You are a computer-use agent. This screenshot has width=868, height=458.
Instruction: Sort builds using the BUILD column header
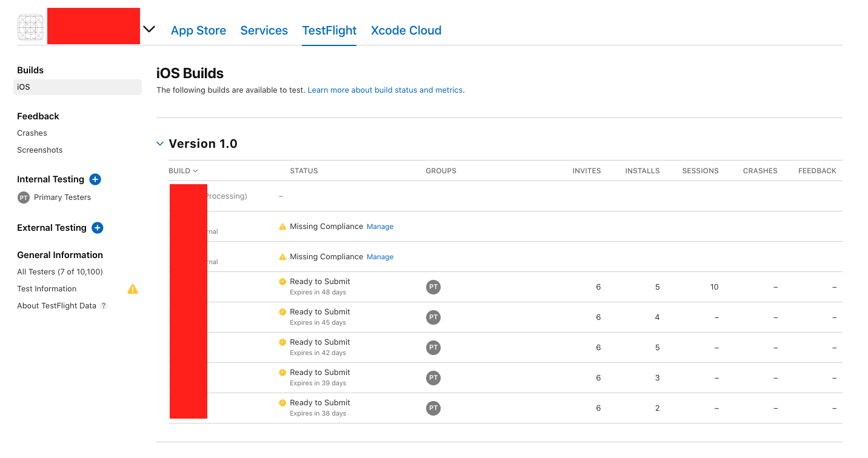click(x=183, y=171)
